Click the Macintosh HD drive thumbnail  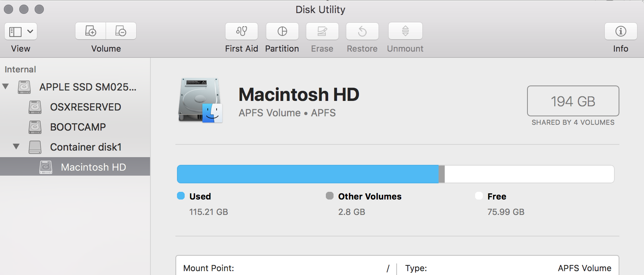[200, 100]
